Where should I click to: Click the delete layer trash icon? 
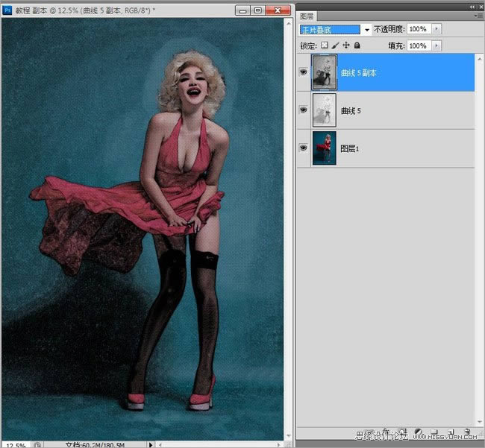tap(467, 432)
